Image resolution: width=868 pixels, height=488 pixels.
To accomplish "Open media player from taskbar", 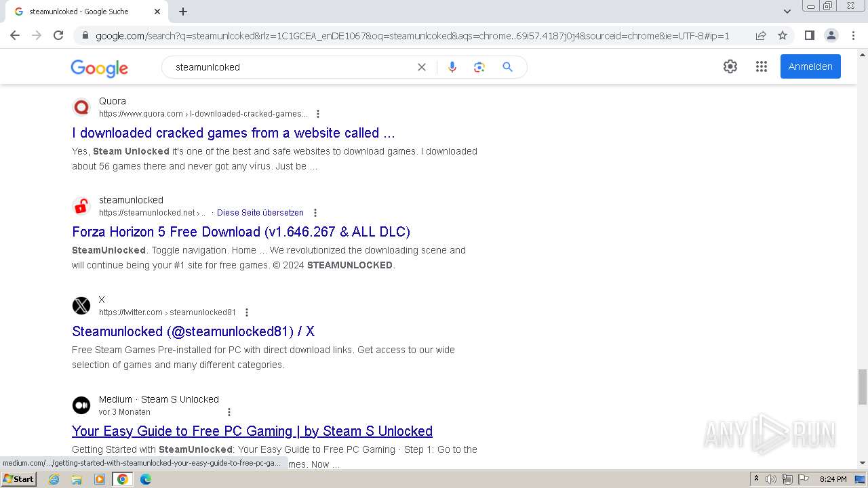I will pyautogui.click(x=100, y=479).
